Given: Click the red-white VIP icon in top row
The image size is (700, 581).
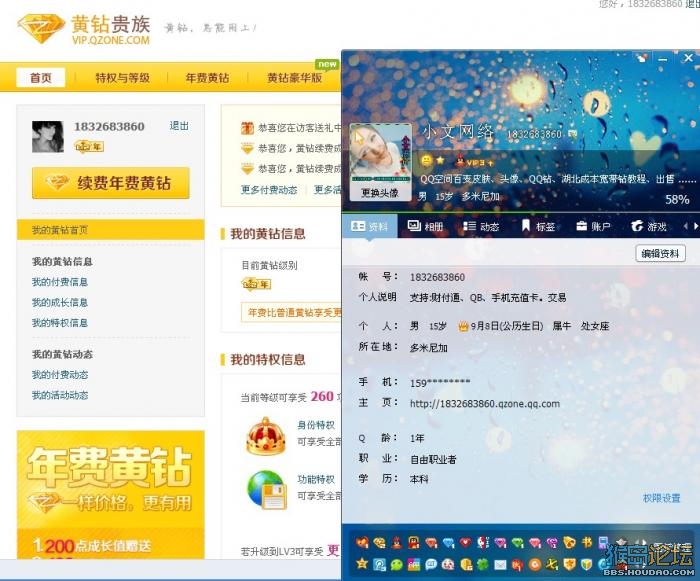Looking at the screenshot, I should (483, 542).
